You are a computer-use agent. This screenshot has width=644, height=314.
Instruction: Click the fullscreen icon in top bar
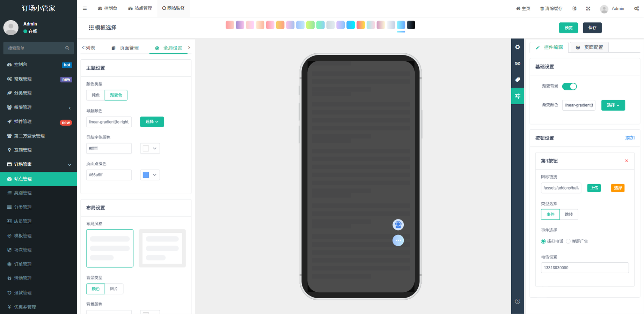point(588,9)
